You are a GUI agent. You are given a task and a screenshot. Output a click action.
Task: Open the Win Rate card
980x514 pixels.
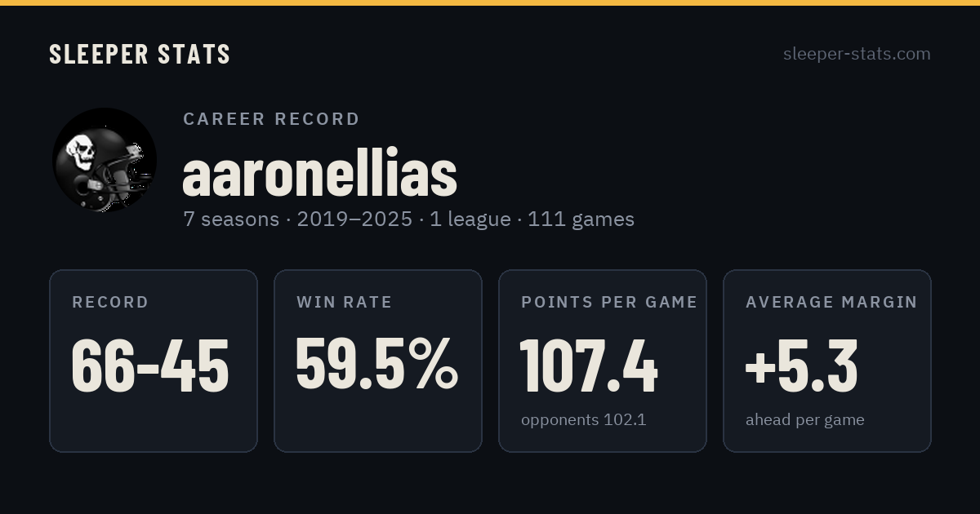click(x=378, y=361)
